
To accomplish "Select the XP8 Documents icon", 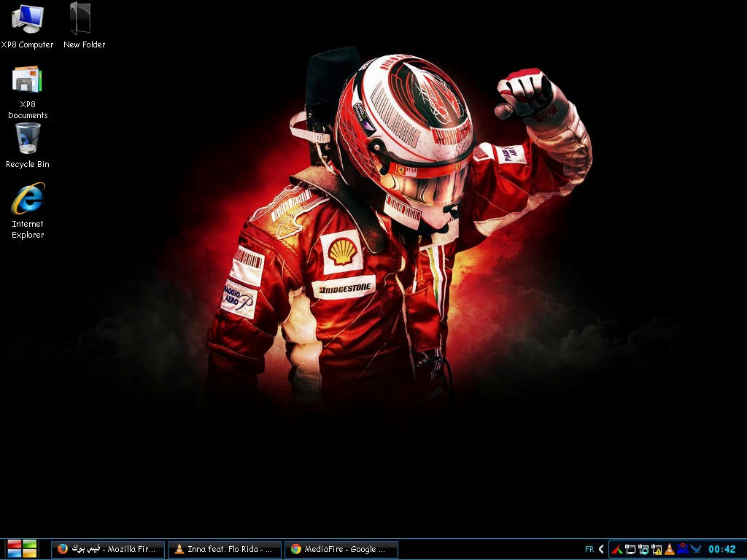I will pos(27,93).
